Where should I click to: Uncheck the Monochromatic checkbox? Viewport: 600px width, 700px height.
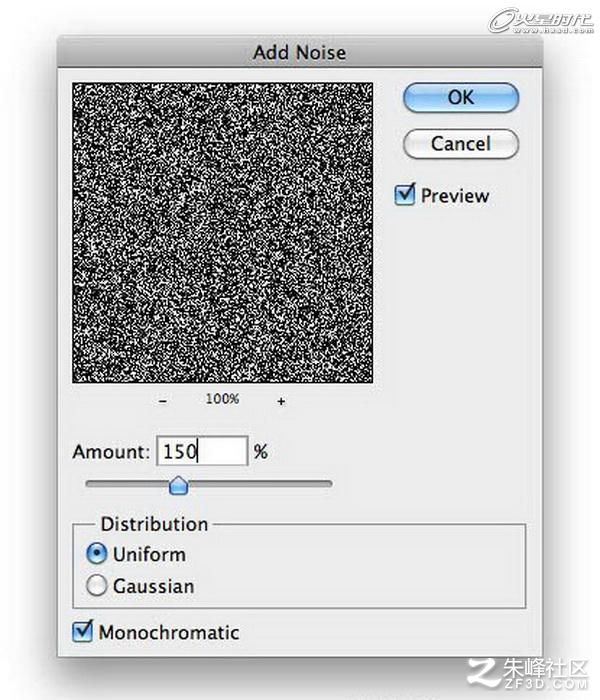[x=83, y=631]
